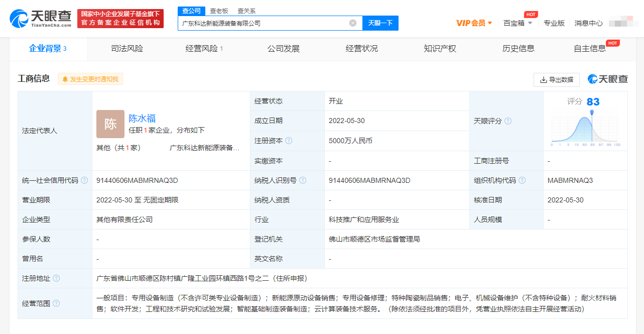Viewport: 644px width, 334px height.
Task: Click the 营业期限 value 2022-05-30 至 无固定期限
Action: 138,200
